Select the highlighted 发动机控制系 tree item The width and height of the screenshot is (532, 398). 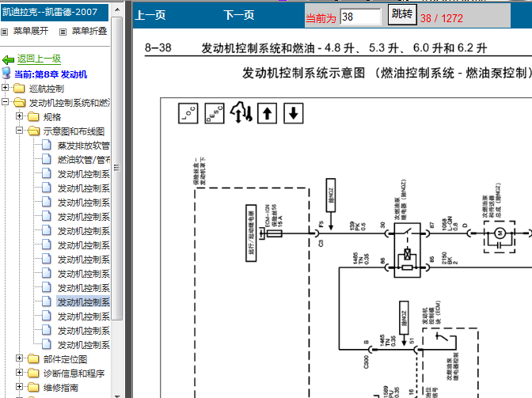click(x=83, y=302)
